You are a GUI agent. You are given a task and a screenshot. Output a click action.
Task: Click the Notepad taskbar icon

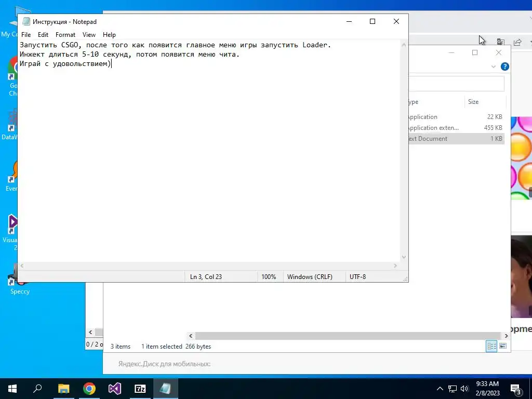(166, 389)
